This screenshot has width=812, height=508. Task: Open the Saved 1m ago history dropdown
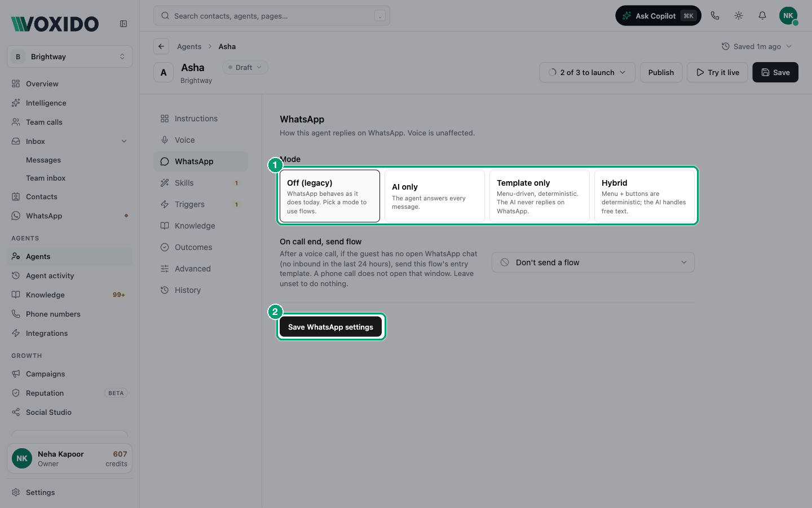click(757, 46)
